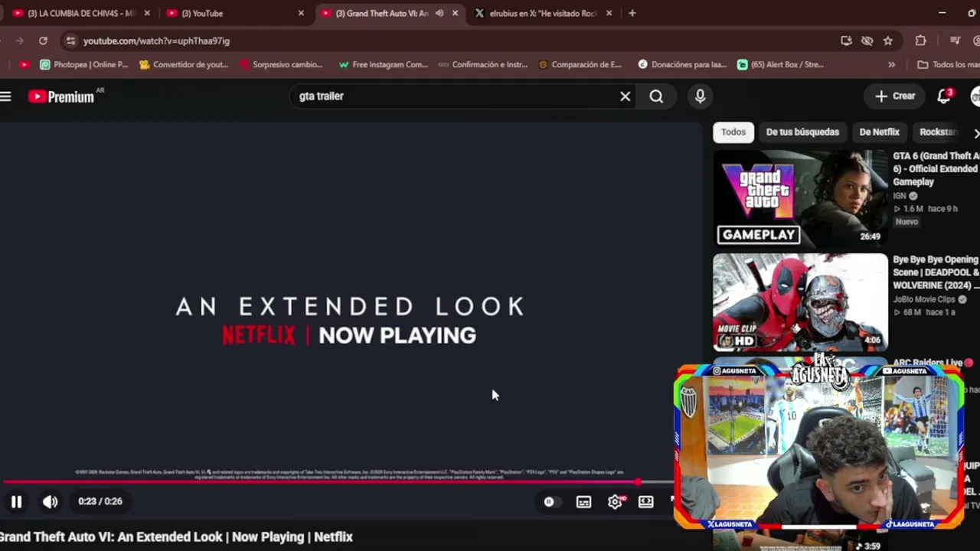980x551 pixels.
Task: Reload the current page
Action: tap(43, 41)
